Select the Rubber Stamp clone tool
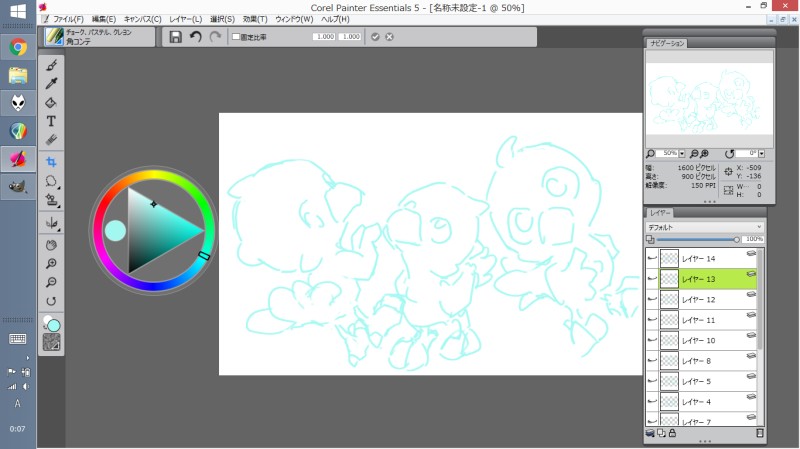Screen dimensions: 800x449 point(51,199)
